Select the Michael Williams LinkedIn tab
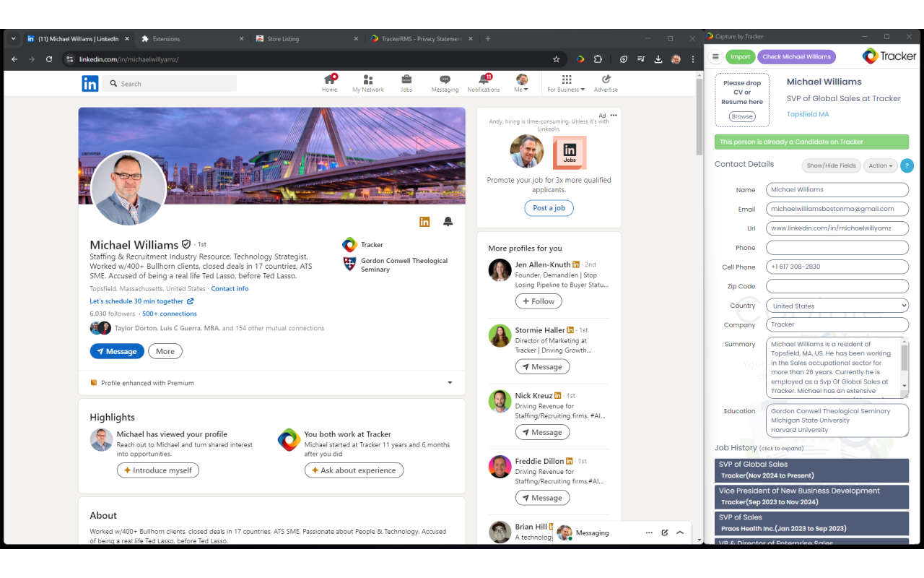The image size is (924, 578). click(x=78, y=39)
